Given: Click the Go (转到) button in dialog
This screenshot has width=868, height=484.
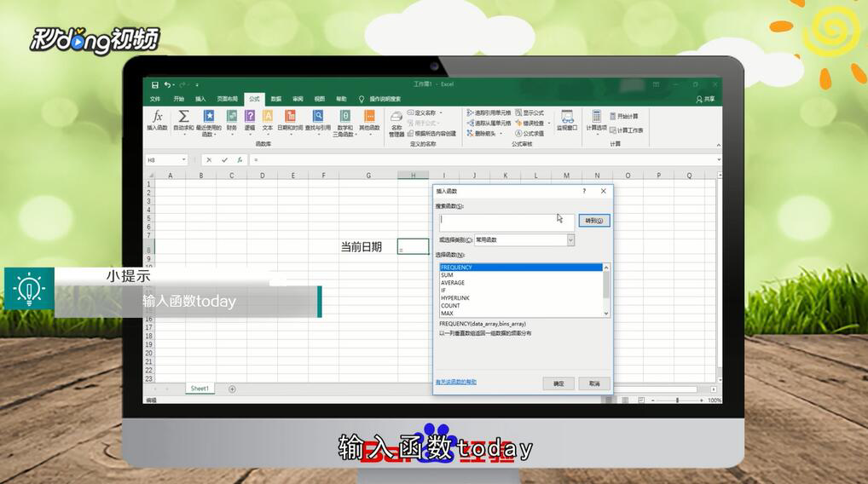Looking at the screenshot, I should click(x=594, y=221).
